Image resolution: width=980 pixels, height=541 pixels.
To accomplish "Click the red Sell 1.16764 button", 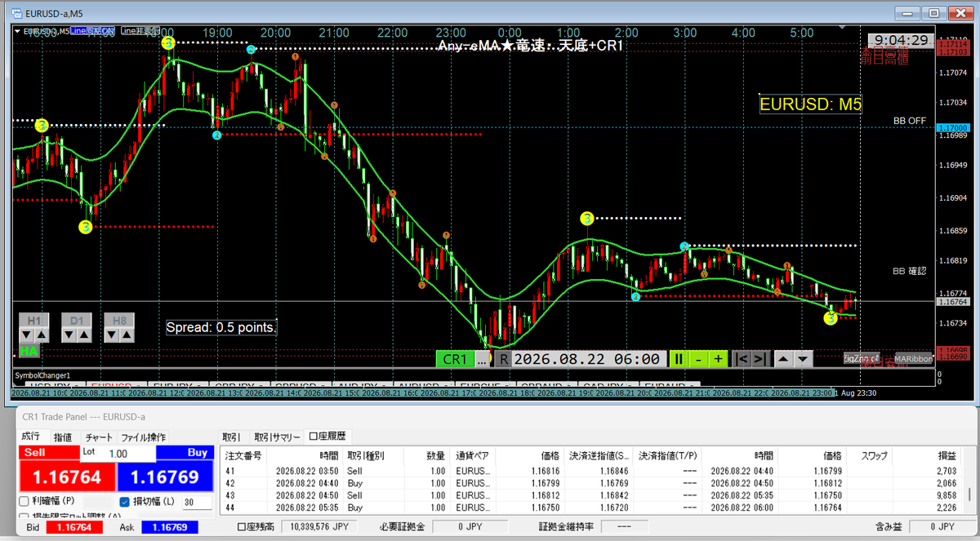I will pyautogui.click(x=66, y=476).
